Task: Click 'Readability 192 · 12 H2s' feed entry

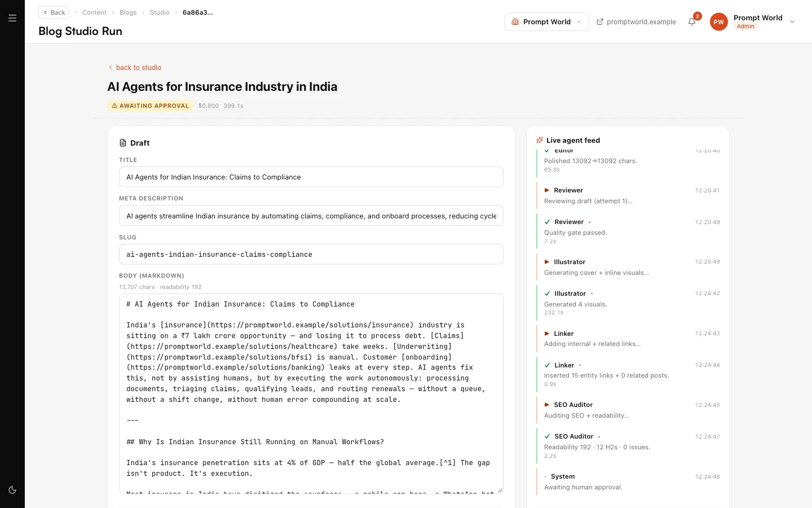Action: click(x=597, y=447)
